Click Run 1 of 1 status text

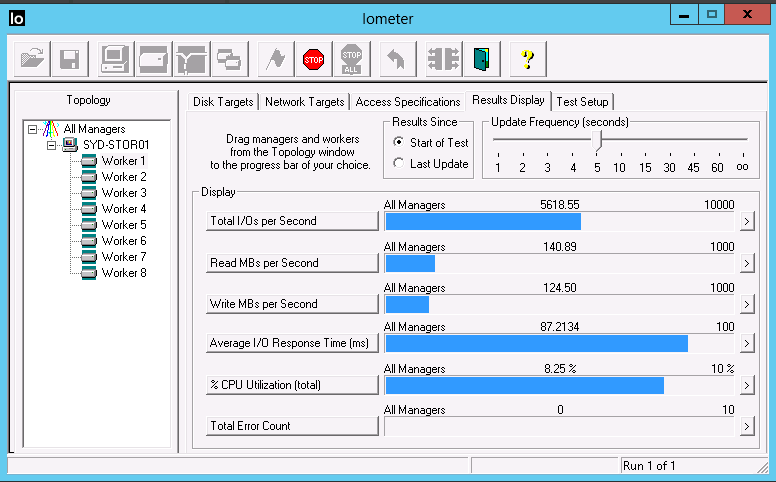click(x=649, y=466)
